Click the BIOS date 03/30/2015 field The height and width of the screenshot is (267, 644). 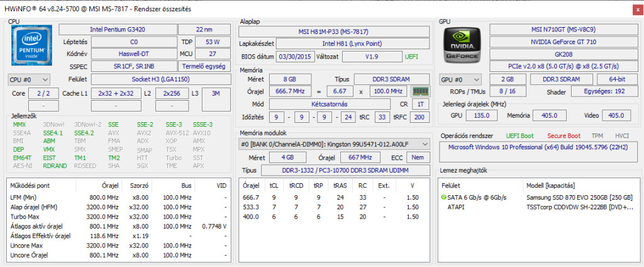click(296, 57)
